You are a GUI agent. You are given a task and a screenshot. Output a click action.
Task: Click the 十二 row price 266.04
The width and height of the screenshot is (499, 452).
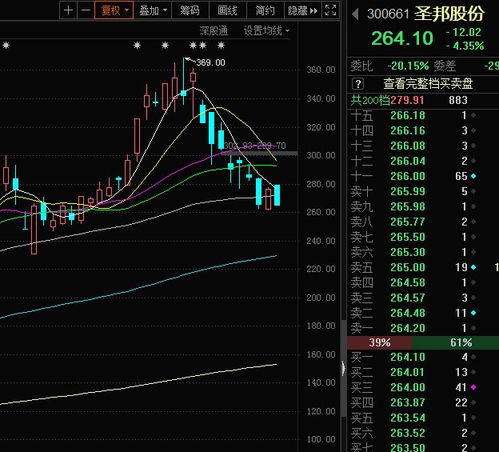point(408,161)
